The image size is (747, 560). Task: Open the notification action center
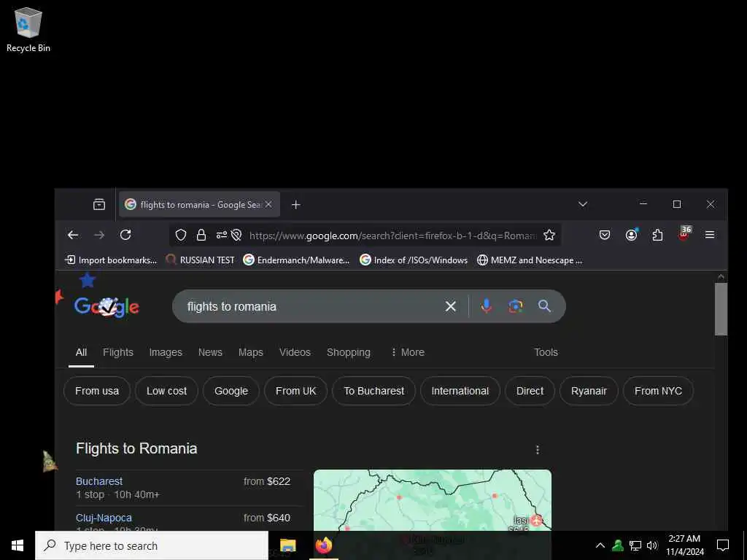coord(723,545)
